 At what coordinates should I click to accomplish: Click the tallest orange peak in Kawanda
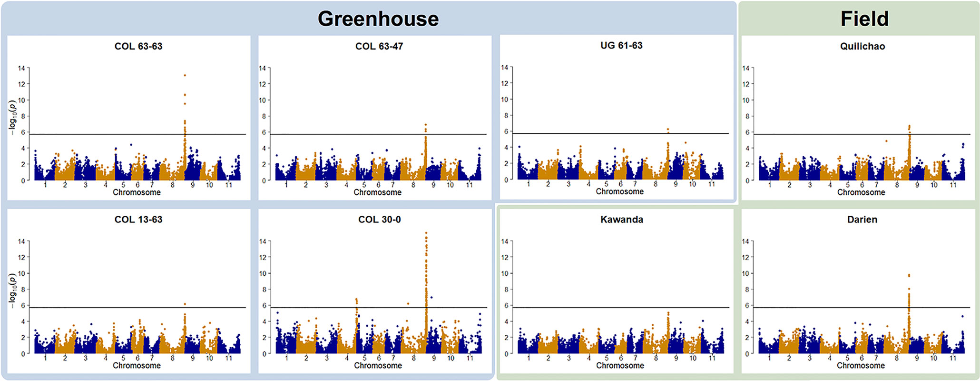point(668,313)
